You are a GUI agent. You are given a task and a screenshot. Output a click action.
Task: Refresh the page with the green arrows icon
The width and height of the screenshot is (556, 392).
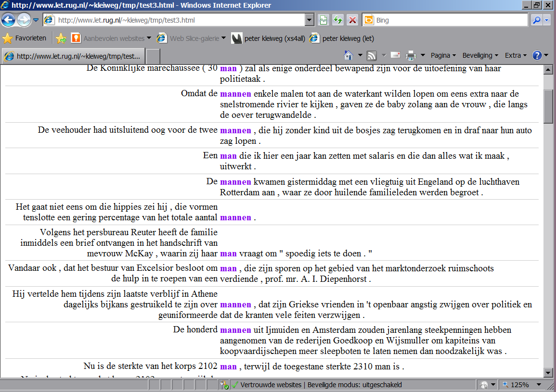point(338,20)
